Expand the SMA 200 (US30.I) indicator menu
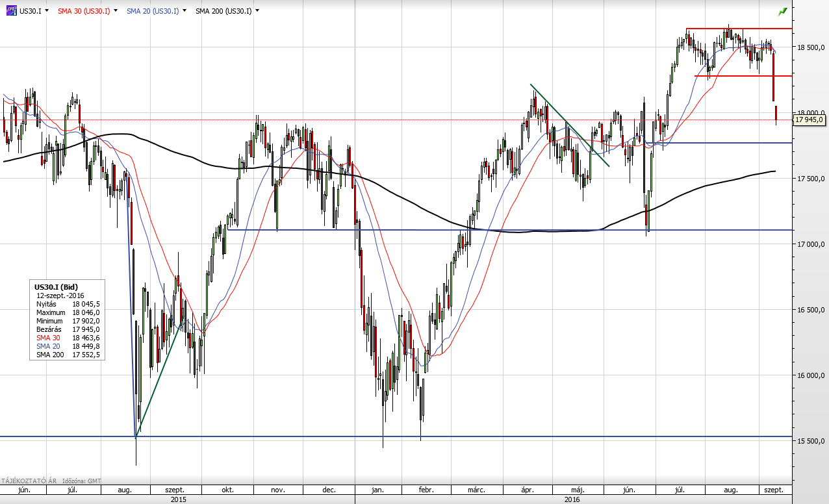 (x=258, y=11)
